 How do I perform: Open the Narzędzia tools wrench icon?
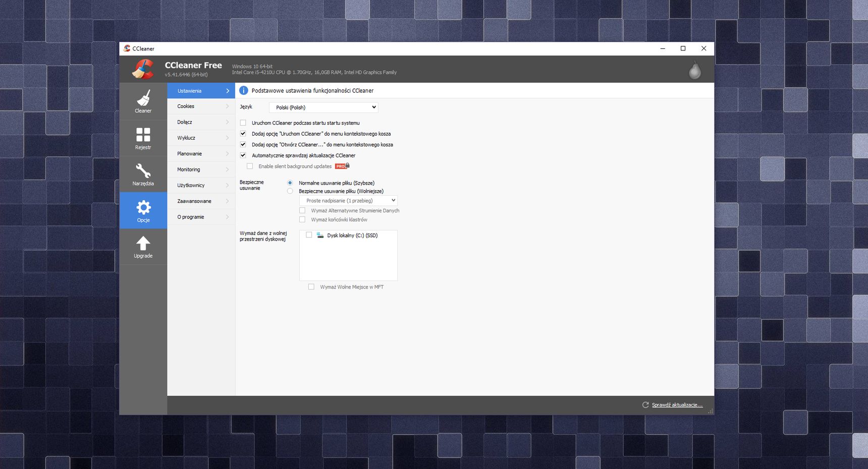tap(143, 171)
